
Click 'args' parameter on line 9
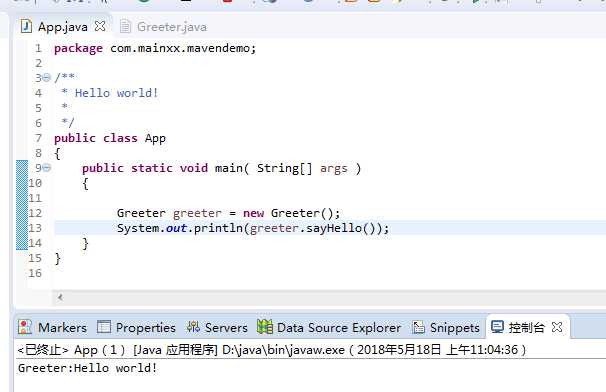click(334, 169)
